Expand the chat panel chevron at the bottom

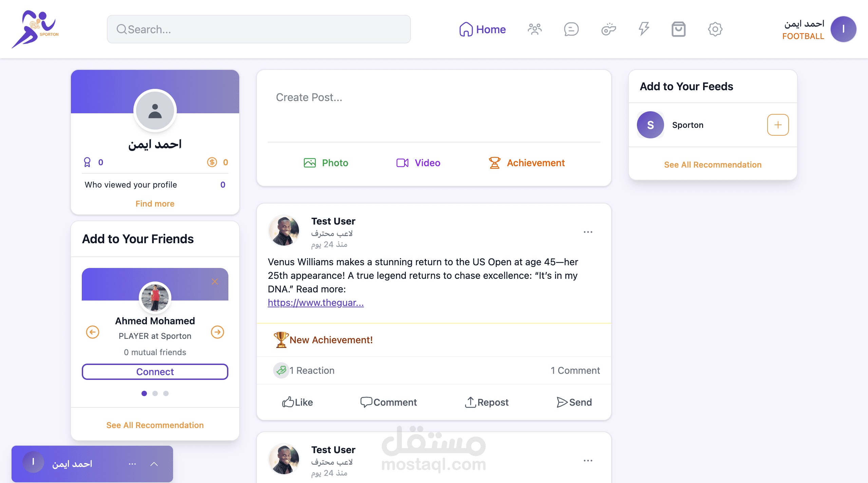point(154,464)
